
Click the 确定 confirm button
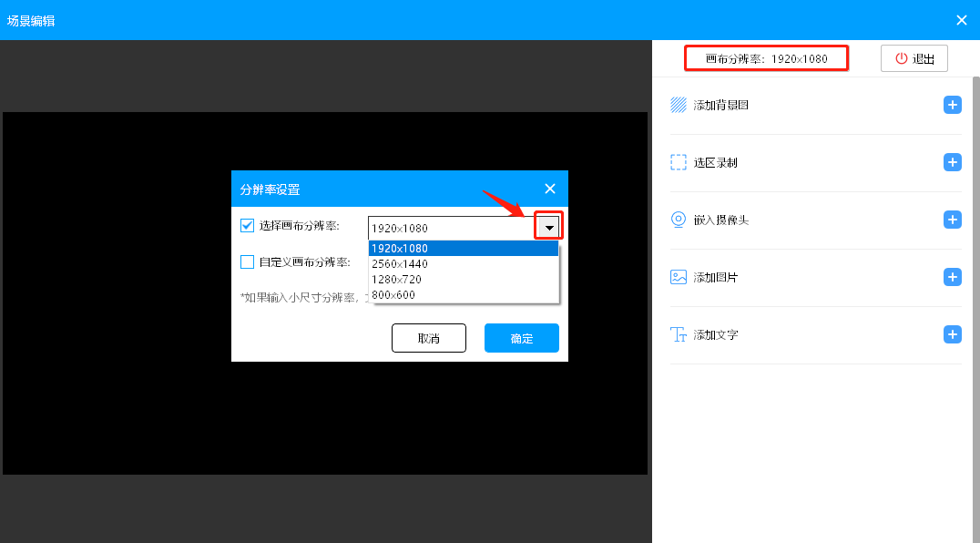[x=521, y=338]
